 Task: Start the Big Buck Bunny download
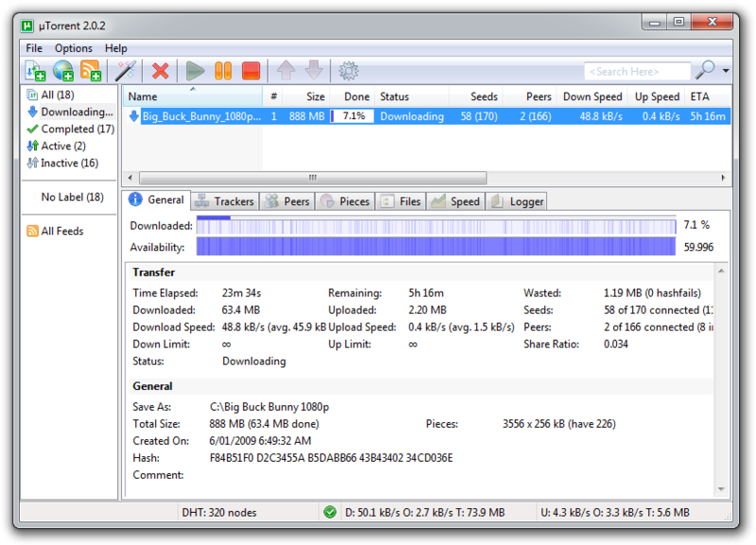194,70
